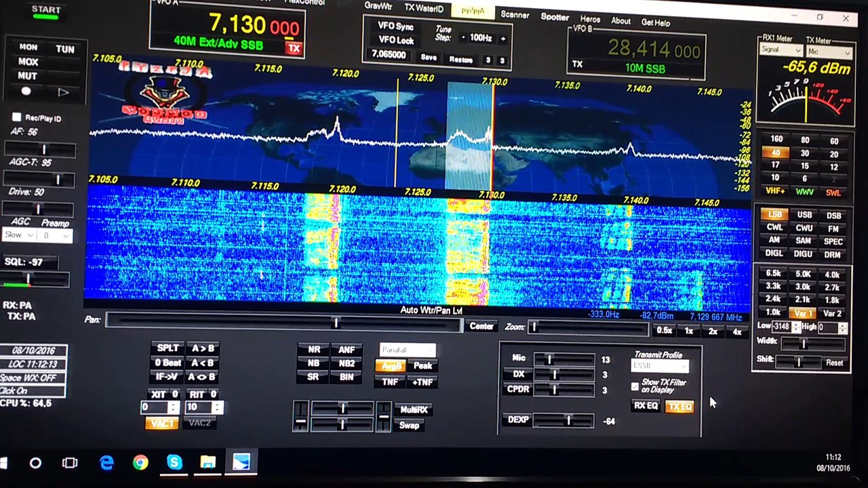Screen dimensions: 868x488
Task: Set zoom to 2x
Action: (713, 331)
